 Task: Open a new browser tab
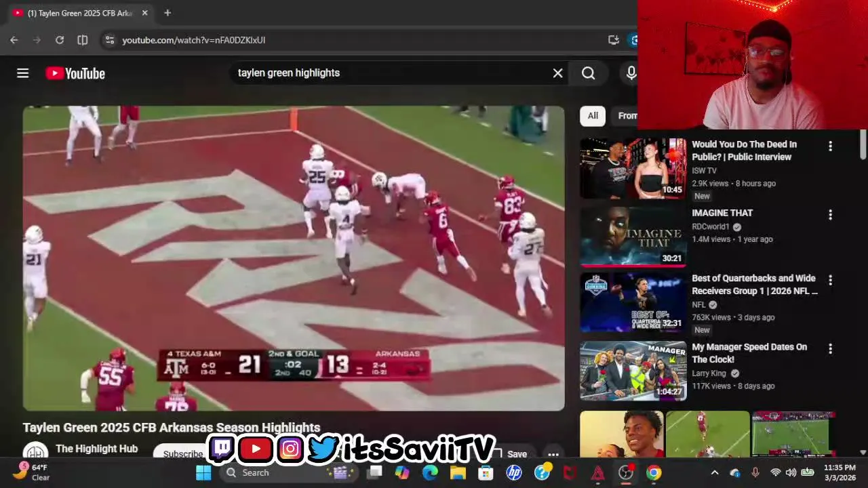click(167, 13)
